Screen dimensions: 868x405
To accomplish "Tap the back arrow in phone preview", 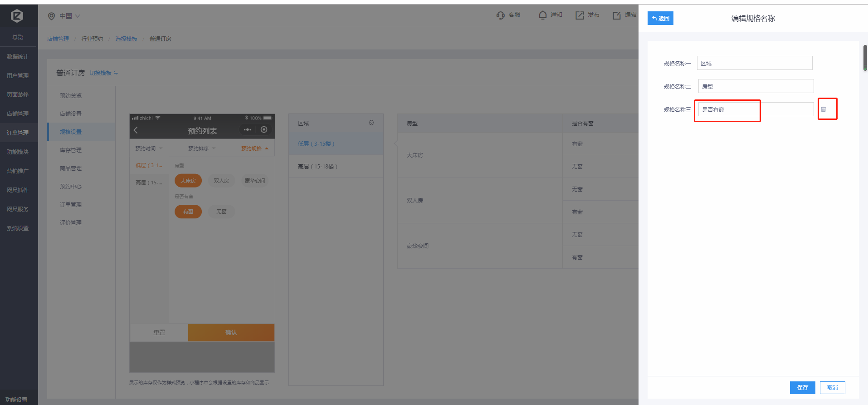I will (136, 130).
